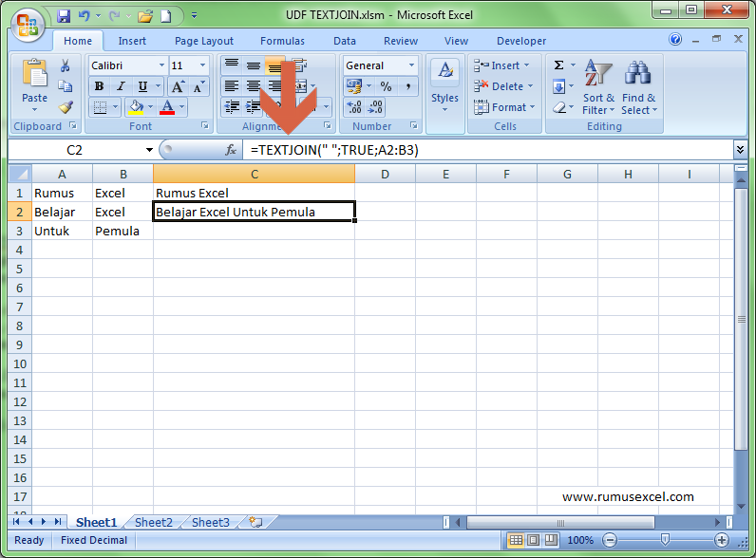This screenshot has width=756, height=558.
Task: Open the Data ribbon tab
Action: (x=345, y=41)
